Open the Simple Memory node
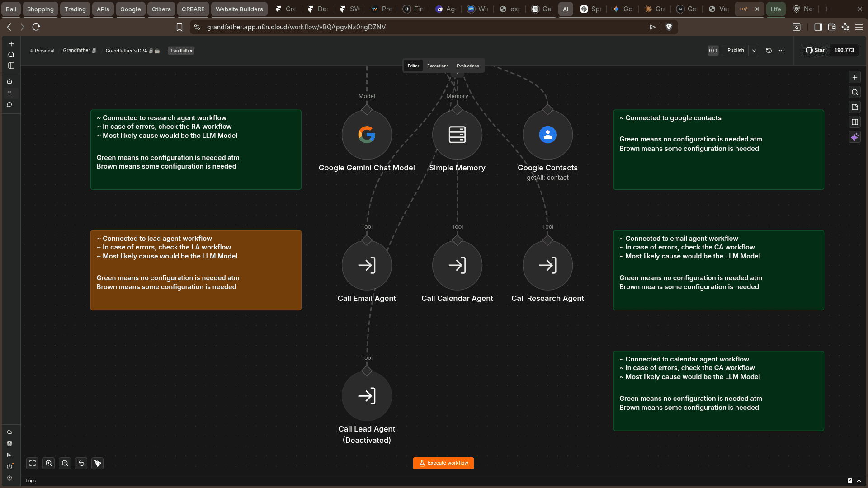The height and width of the screenshot is (488, 868). tap(457, 135)
